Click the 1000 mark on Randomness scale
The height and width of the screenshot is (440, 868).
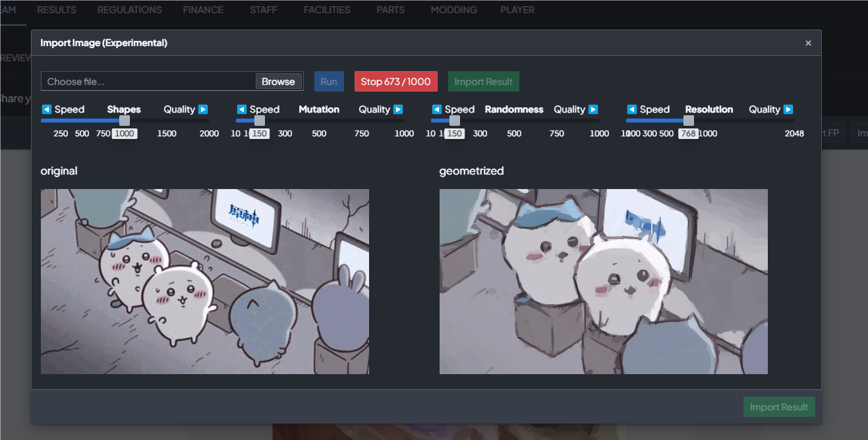pyautogui.click(x=599, y=134)
